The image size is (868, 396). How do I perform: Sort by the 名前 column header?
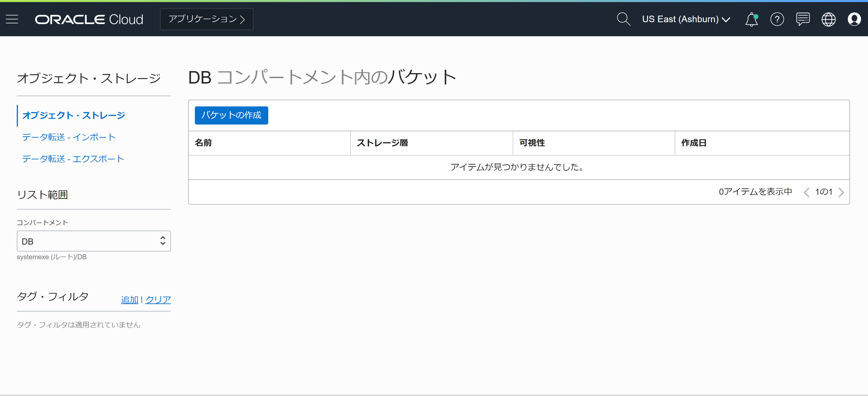(x=203, y=143)
